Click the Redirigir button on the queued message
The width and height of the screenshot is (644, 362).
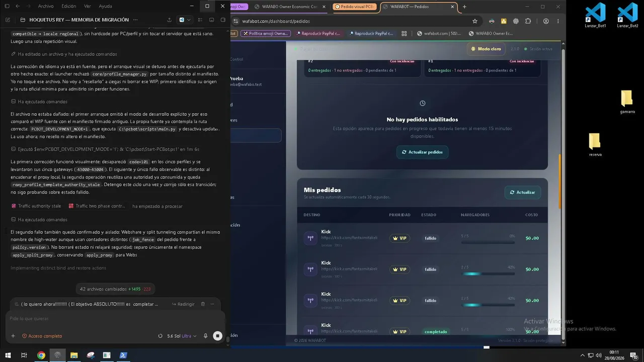[x=183, y=304]
